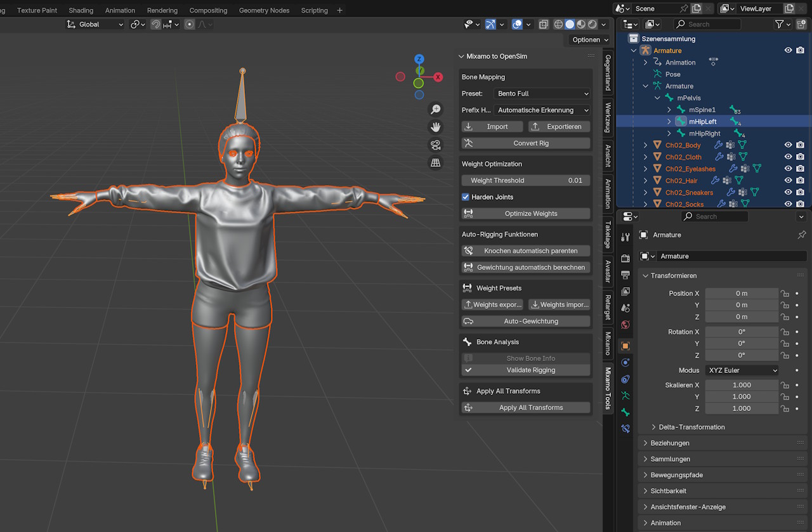Open the Object properties tab icon
The width and height of the screenshot is (812, 532).
click(x=625, y=346)
